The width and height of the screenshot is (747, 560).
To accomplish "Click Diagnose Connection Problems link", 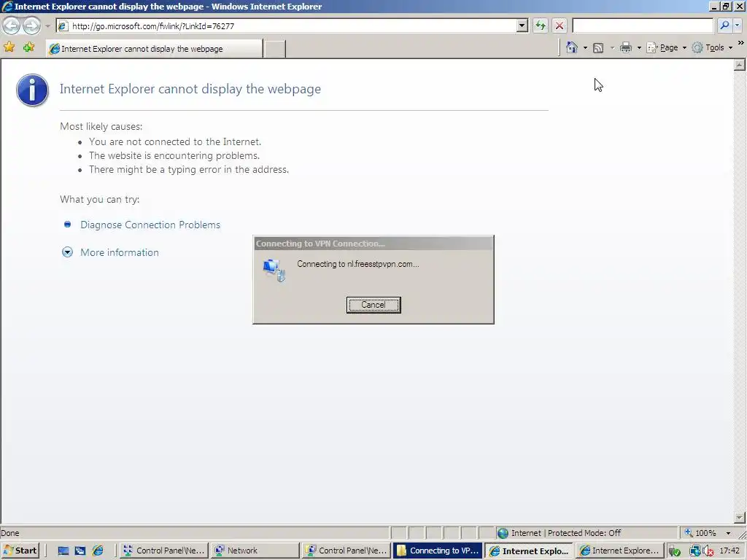I will point(150,225).
